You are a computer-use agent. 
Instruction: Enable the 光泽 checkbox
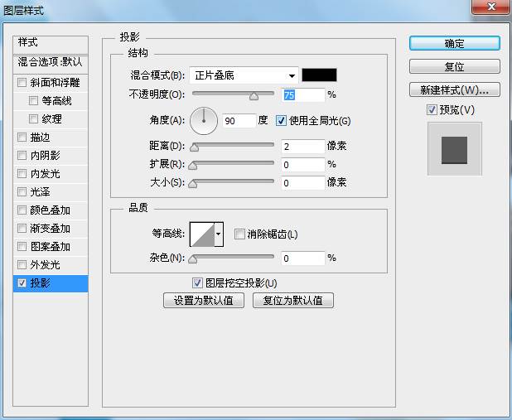(22, 191)
